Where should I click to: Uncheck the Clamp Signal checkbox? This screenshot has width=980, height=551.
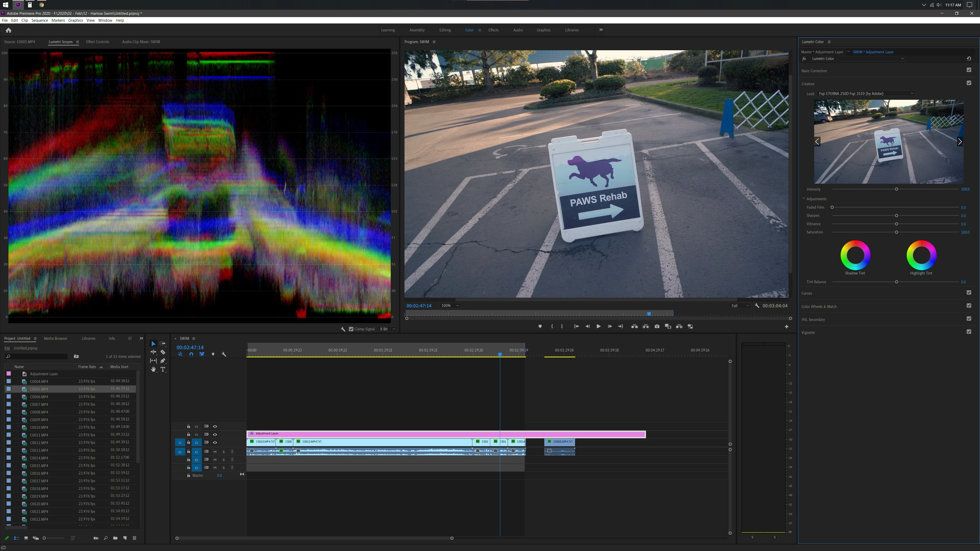click(x=351, y=329)
